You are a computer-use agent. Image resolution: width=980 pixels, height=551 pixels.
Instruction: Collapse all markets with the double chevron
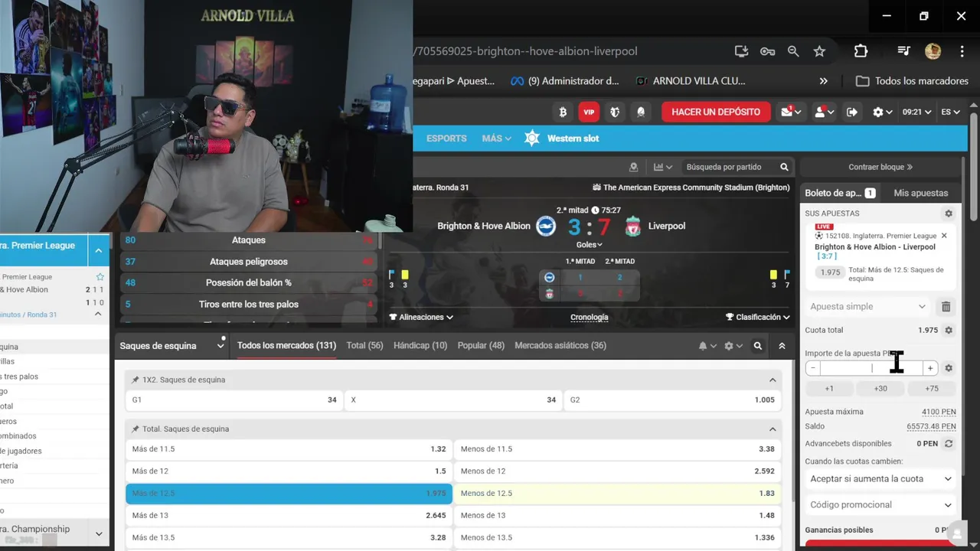(x=782, y=346)
